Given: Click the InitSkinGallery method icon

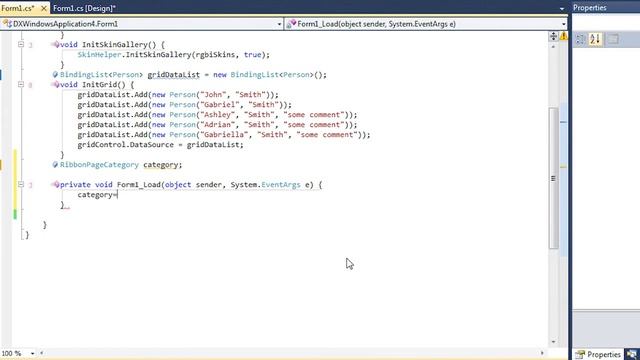Looking at the screenshot, I should pos(56,44).
